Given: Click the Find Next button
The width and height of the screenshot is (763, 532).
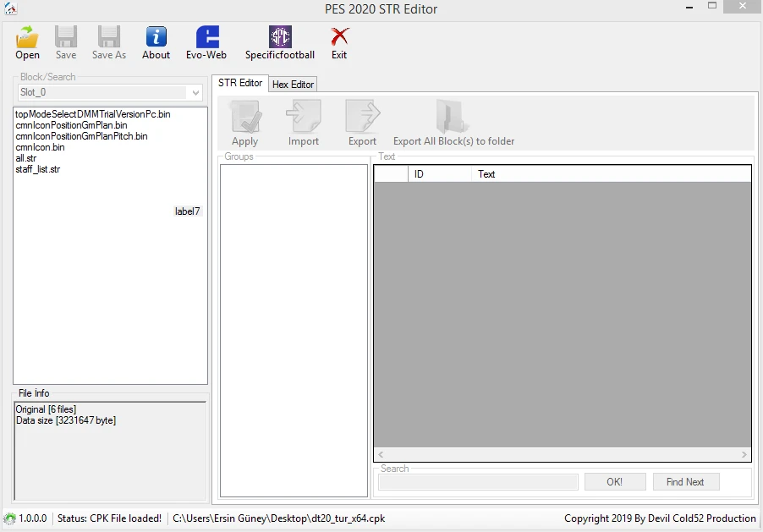Looking at the screenshot, I should [x=686, y=481].
